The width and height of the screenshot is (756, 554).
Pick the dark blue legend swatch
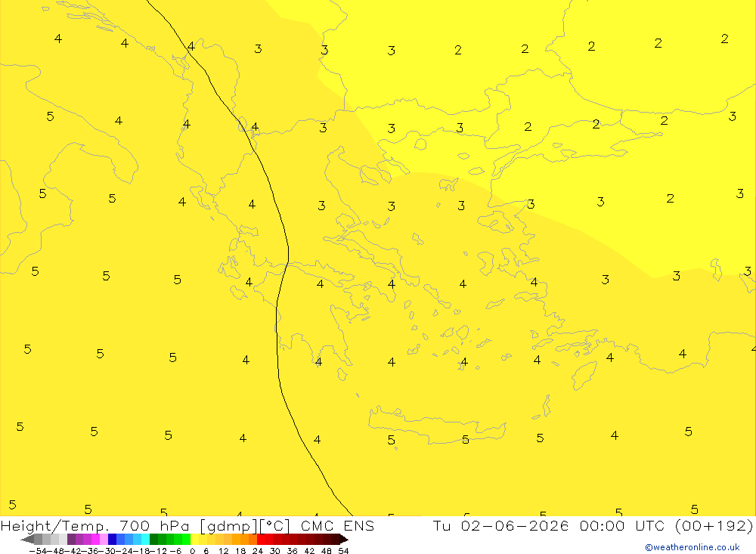[x=112, y=540]
